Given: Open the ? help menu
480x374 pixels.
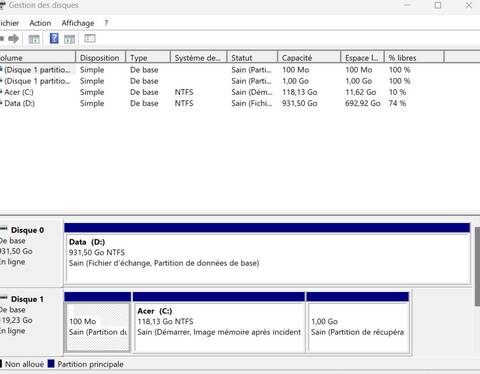Looking at the screenshot, I should point(106,23).
